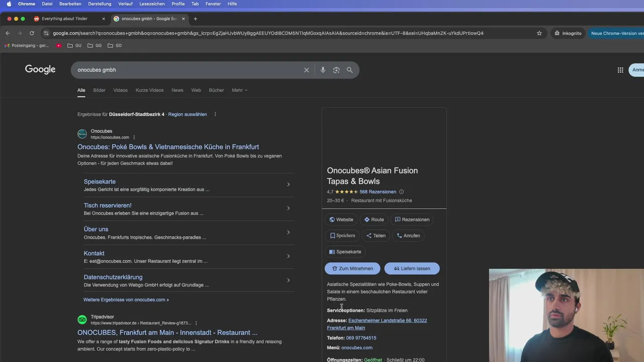The image size is (644, 362).
Task: Click Zum Mitnehmen button
Action: click(353, 268)
